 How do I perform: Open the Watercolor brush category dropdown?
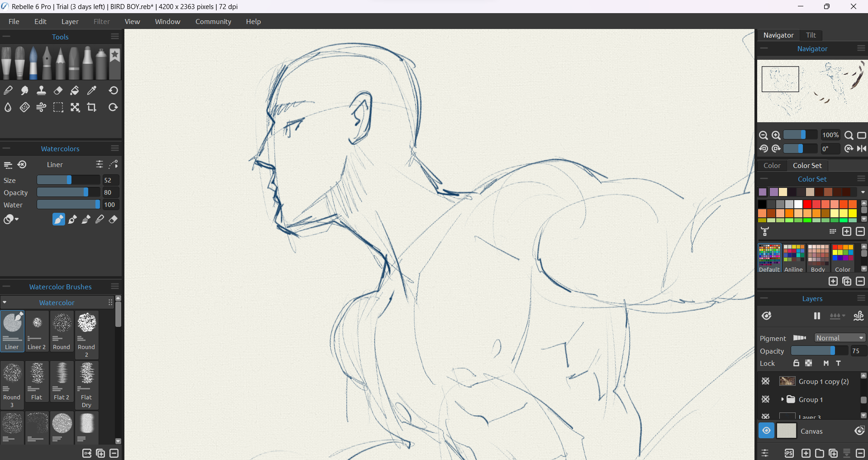[5, 302]
